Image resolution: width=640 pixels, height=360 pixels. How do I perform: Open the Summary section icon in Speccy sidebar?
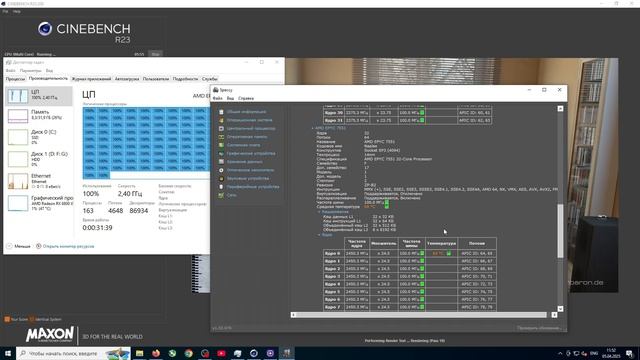(x=221, y=112)
